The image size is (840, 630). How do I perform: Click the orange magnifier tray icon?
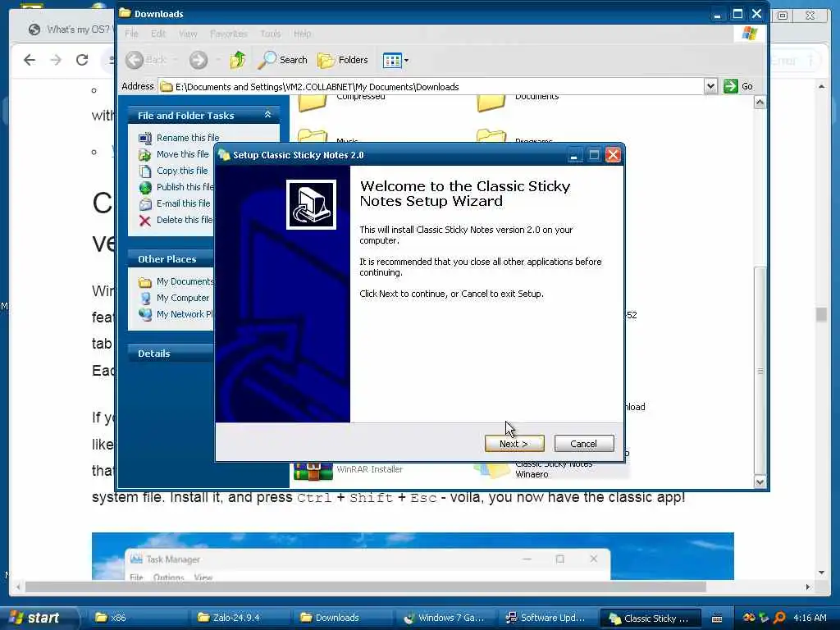click(780, 618)
